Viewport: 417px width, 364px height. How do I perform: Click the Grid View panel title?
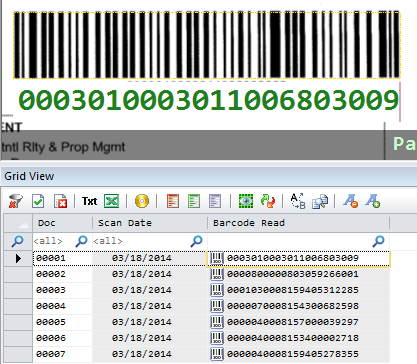(x=29, y=176)
